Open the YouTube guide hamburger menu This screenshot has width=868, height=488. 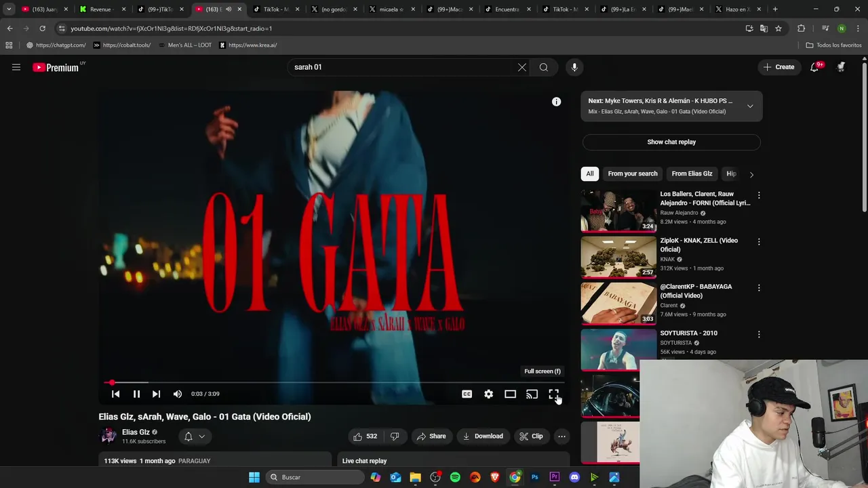[x=16, y=67]
